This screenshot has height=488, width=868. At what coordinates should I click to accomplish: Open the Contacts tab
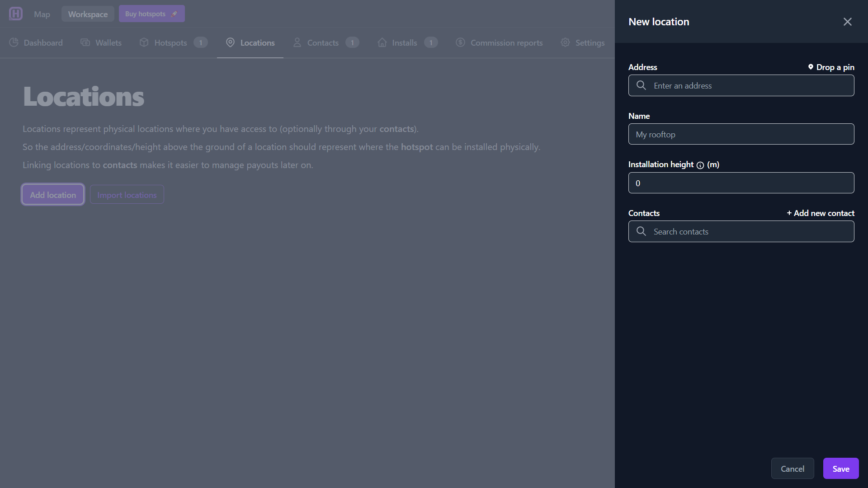[326, 42]
